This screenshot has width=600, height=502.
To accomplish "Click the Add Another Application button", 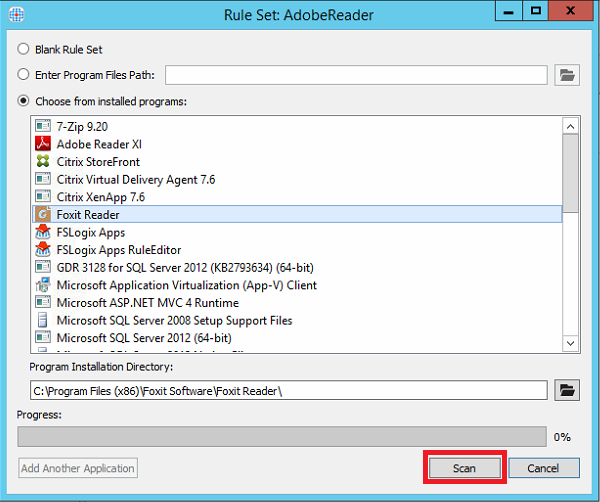I will (x=78, y=468).
